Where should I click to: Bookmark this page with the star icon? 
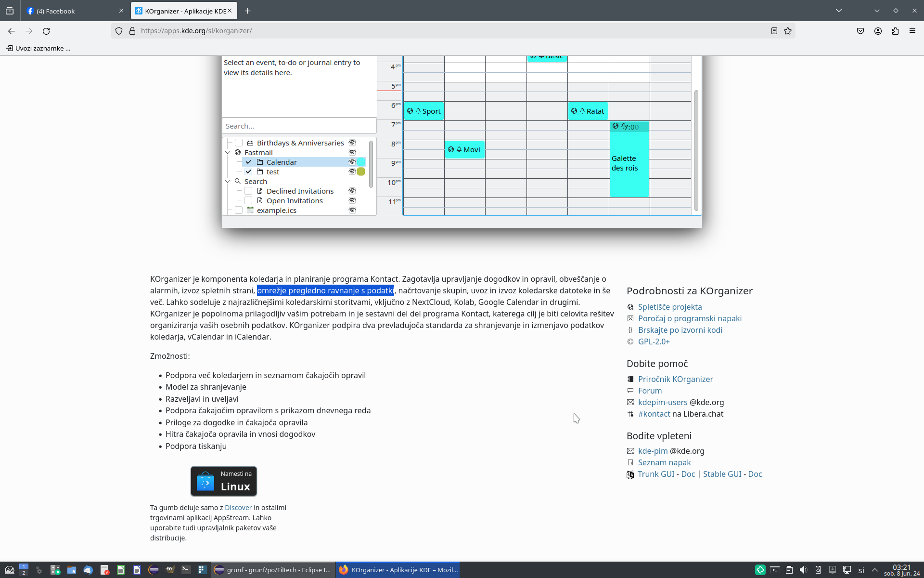point(788,31)
